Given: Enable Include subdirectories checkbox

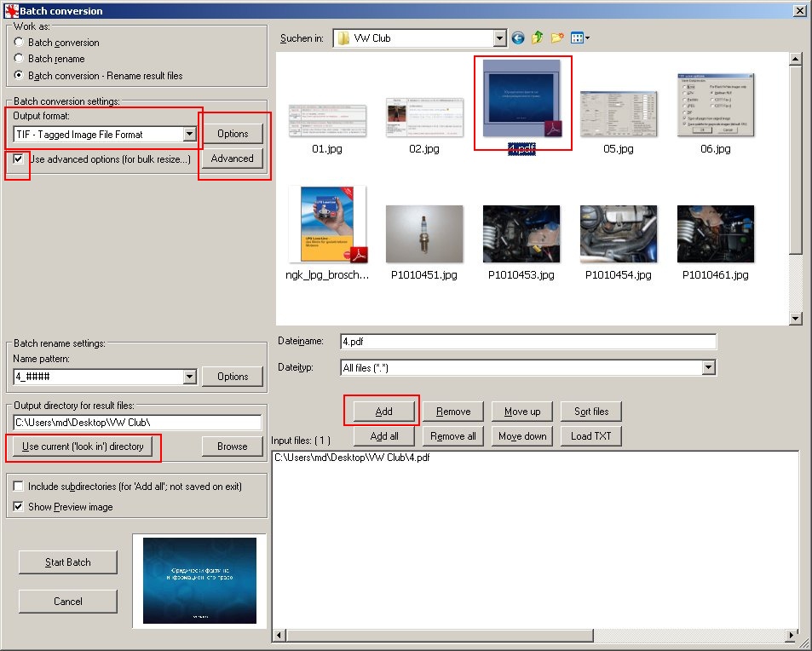Looking at the screenshot, I should 19,487.
